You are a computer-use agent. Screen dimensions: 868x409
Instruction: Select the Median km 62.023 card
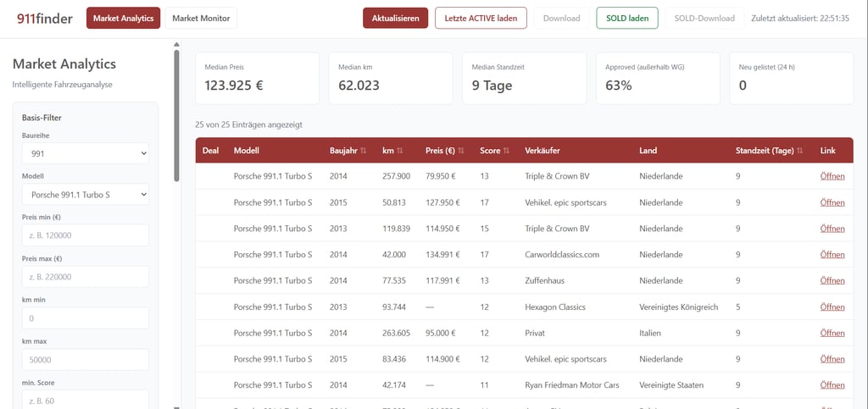coord(391,79)
